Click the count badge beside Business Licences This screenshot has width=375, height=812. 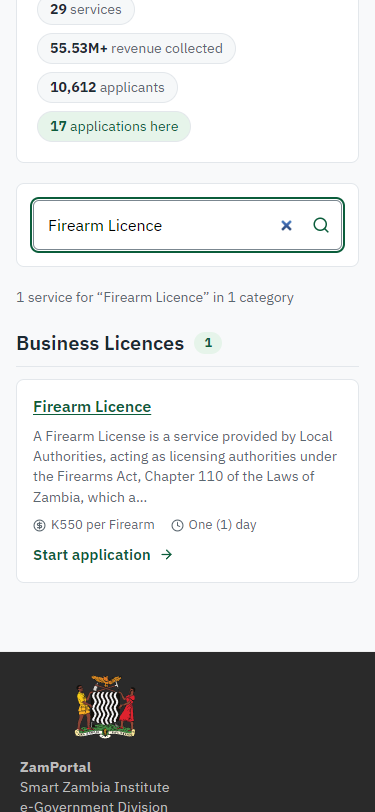208,343
